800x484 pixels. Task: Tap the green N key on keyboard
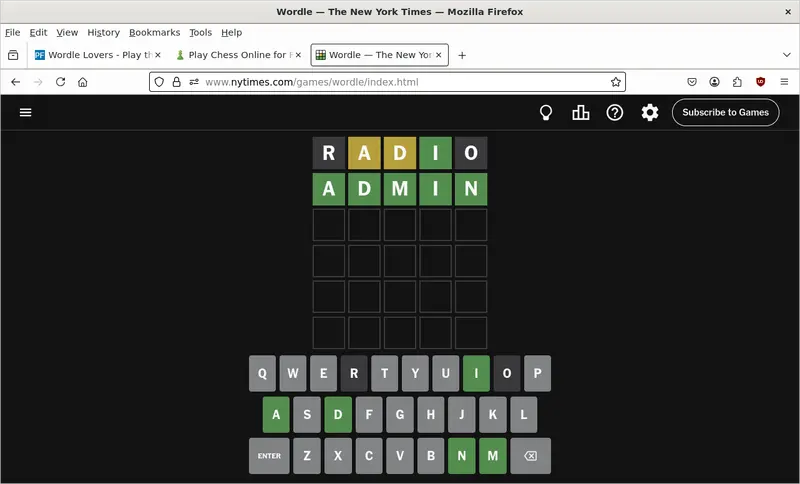pyautogui.click(x=462, y=456)
